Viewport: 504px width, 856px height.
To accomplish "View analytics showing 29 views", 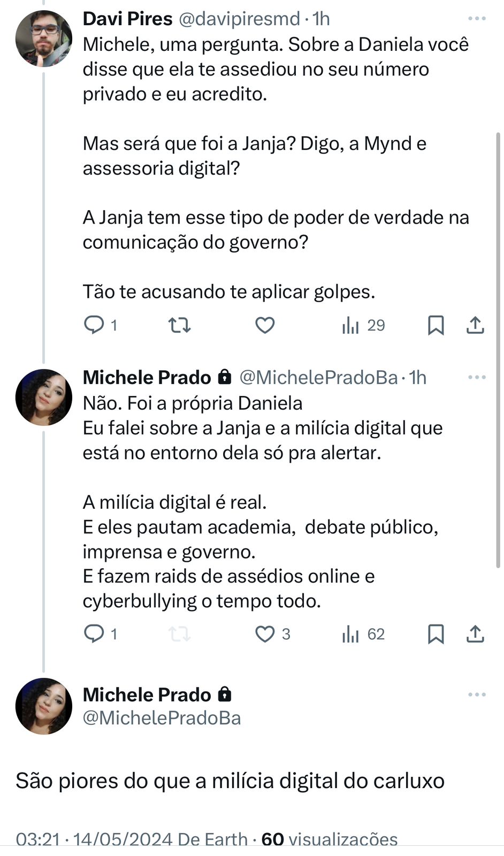I will click(x=363, y=325).
